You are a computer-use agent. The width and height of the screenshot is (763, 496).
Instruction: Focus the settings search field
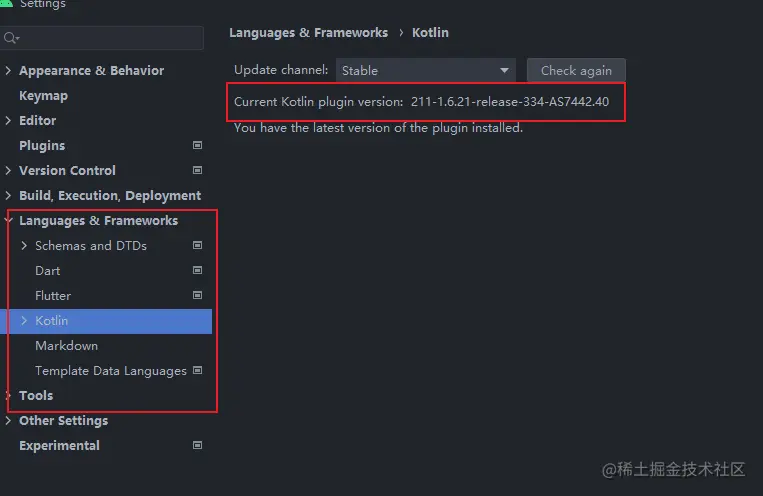(x=102, y=38)
